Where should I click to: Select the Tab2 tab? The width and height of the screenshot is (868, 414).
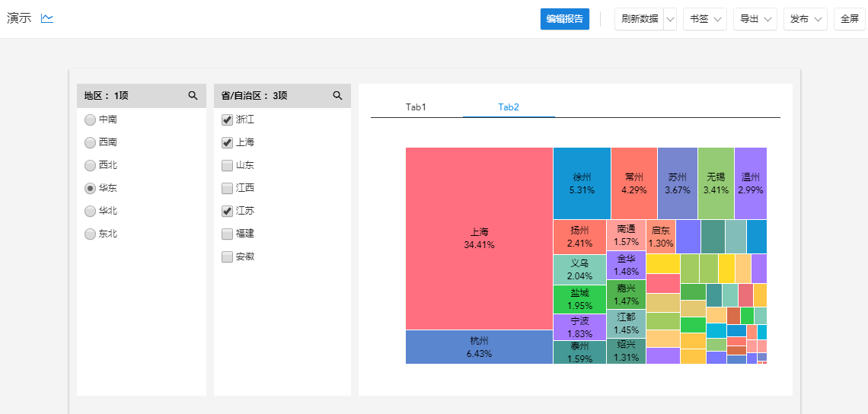(x=509, y=107)
